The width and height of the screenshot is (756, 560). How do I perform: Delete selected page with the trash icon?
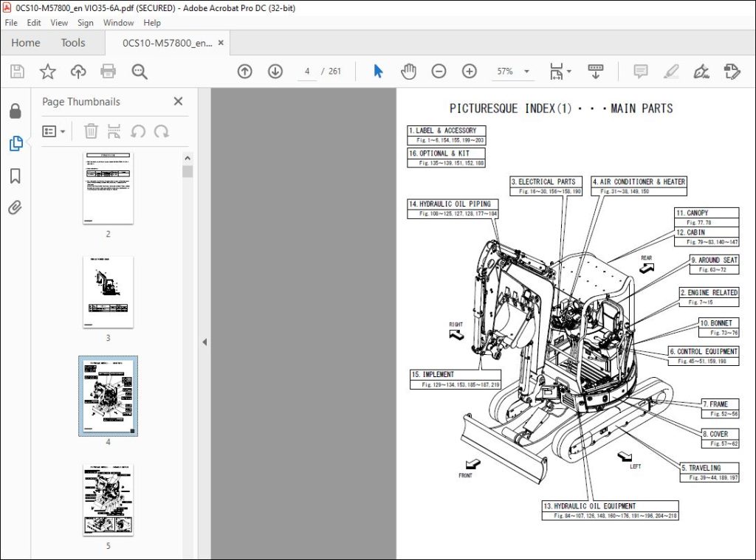[91, 131]
